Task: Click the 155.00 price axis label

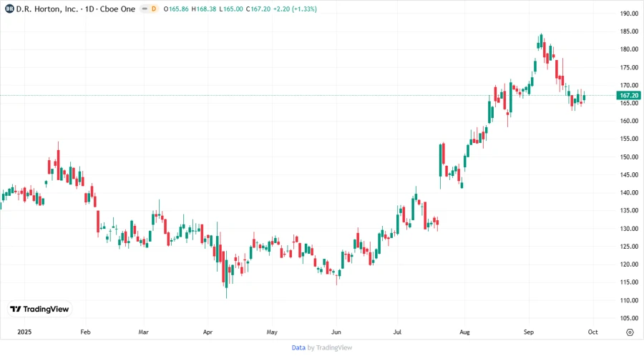Action: pos(629,139)
